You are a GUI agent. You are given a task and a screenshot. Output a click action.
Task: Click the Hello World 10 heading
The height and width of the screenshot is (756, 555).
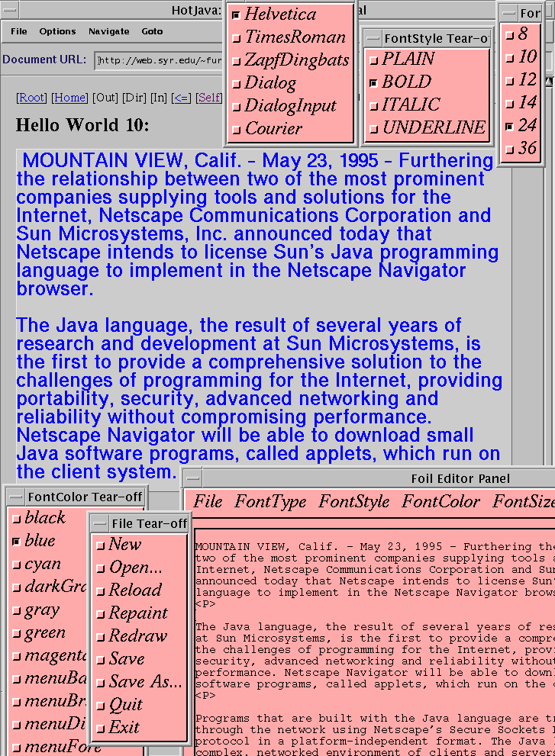(82, 125)
